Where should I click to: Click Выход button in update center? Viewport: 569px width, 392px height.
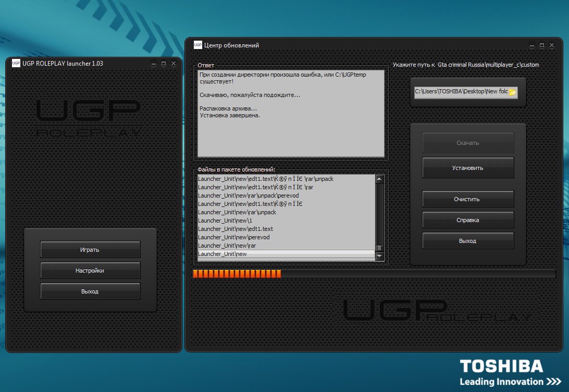[x=467, y=241]
